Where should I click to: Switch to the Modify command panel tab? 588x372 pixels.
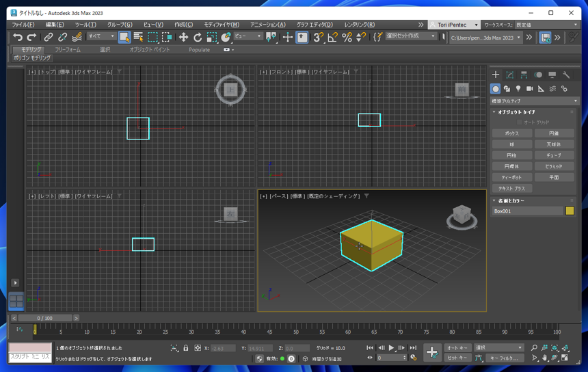click(x=509, y=75)
